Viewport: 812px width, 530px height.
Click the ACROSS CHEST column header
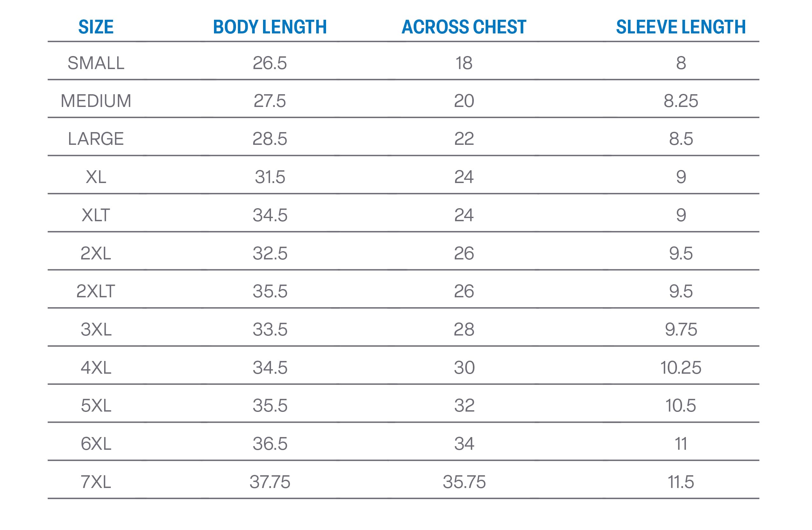[x=464, y=27]
